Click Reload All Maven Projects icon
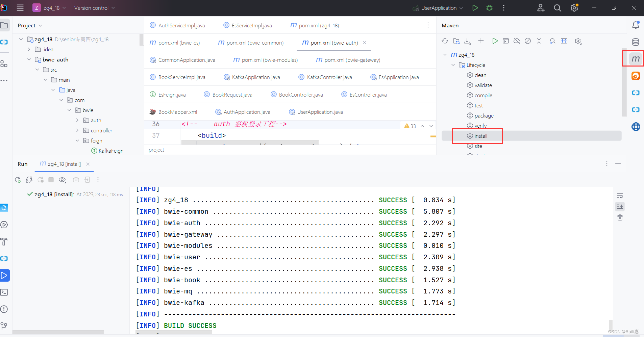Screen dimensions: 644x337 pos(445,41)
